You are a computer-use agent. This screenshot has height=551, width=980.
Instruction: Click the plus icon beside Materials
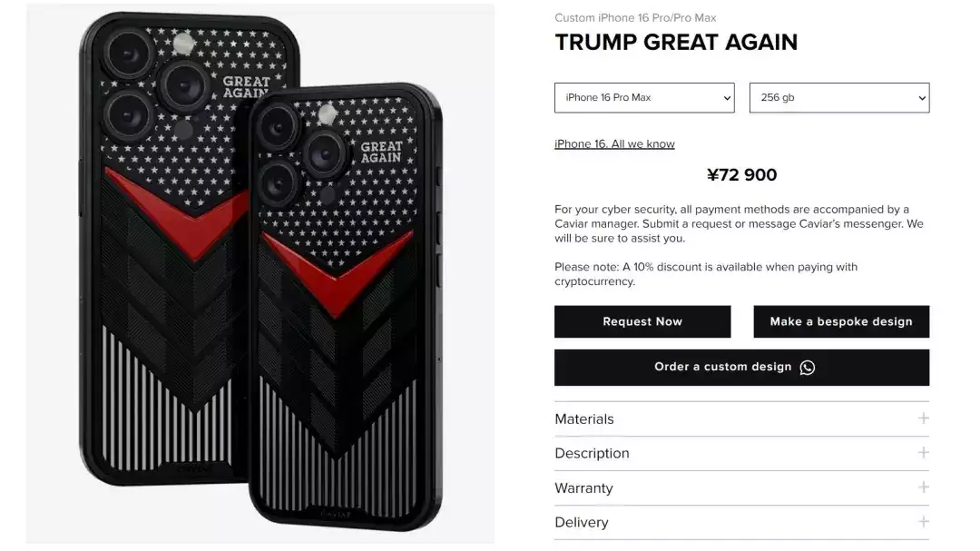(923, 418)
